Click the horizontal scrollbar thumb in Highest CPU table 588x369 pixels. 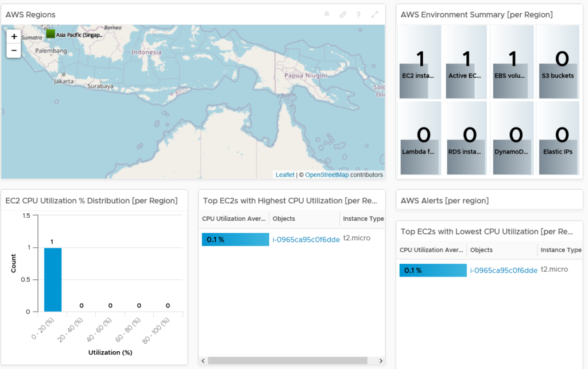click(x=288, y=361)
